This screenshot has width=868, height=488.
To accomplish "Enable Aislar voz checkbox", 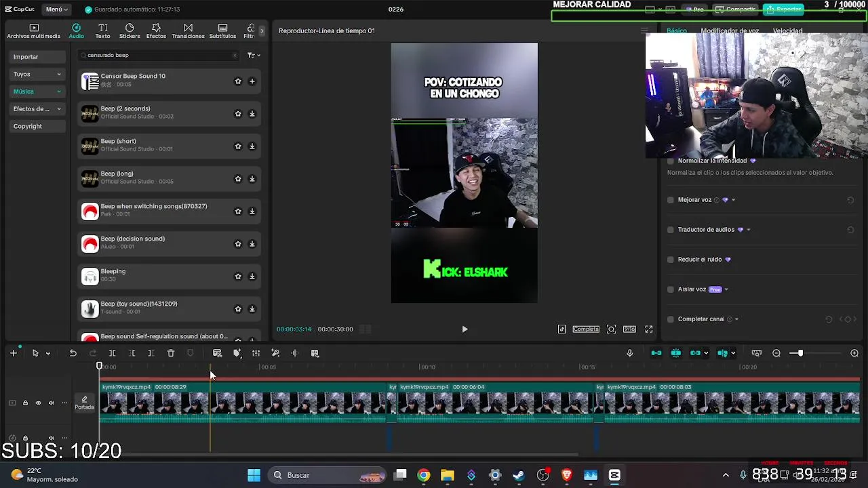I will tap(671, 289).
